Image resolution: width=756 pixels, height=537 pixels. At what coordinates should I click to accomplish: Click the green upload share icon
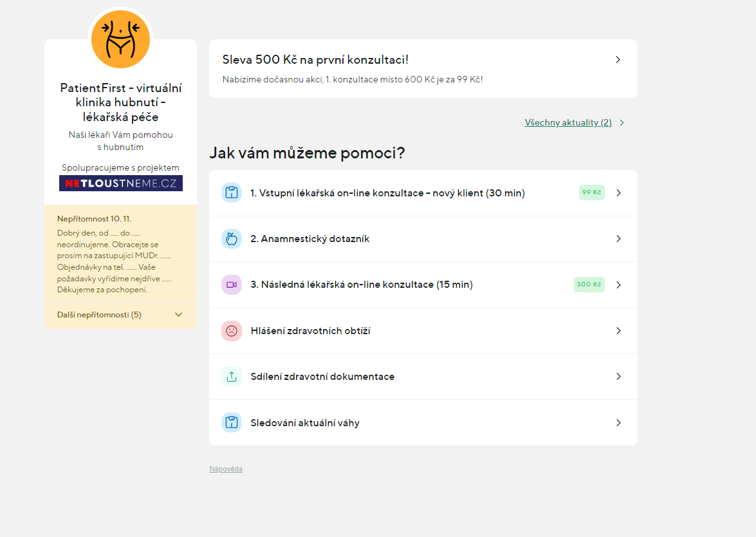232,377
